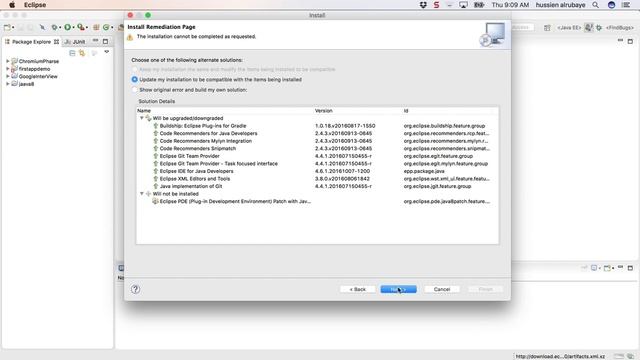Click the help question mark icon
This screenshot has height=360, width=640.
click(136, 289)
